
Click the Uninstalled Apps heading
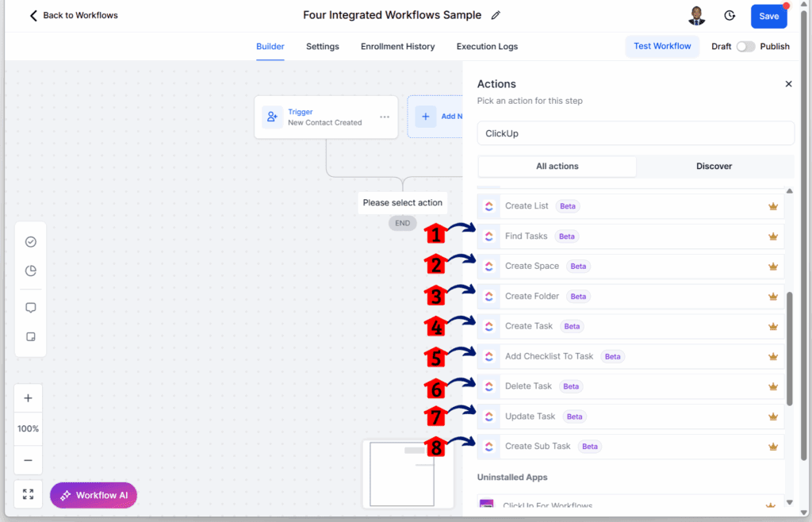[512, 478]
